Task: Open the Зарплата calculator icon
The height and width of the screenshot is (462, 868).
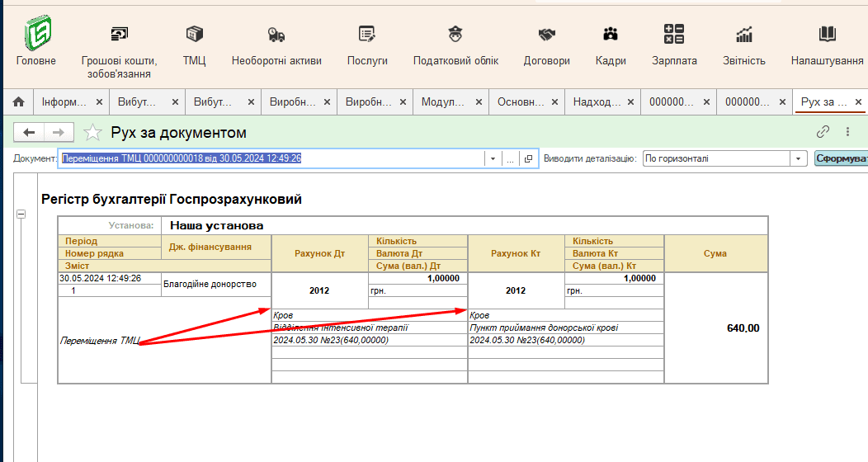Action: tap(674, 35)
